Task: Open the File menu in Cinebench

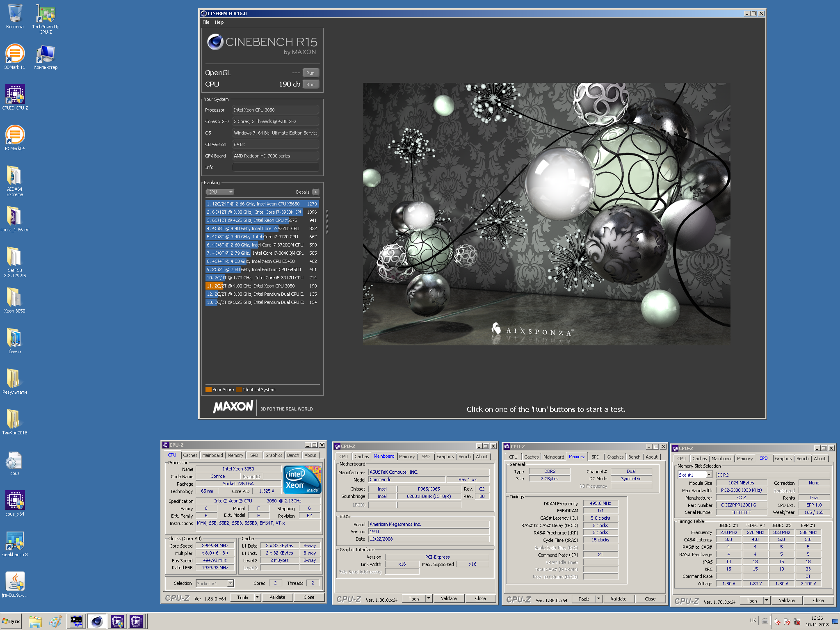Action: [206, 22]
